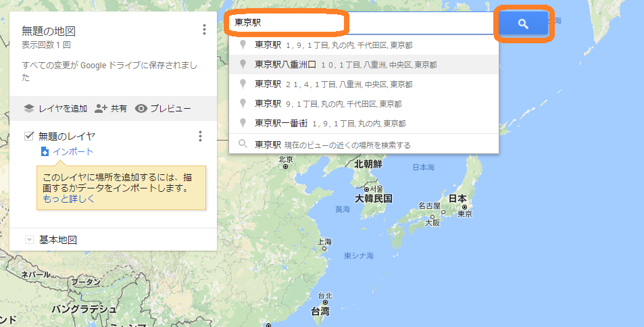Click pin icon beside 東京駅 21,4 八重洲
Screen dimensions: 644x327
tap(243, 84)
